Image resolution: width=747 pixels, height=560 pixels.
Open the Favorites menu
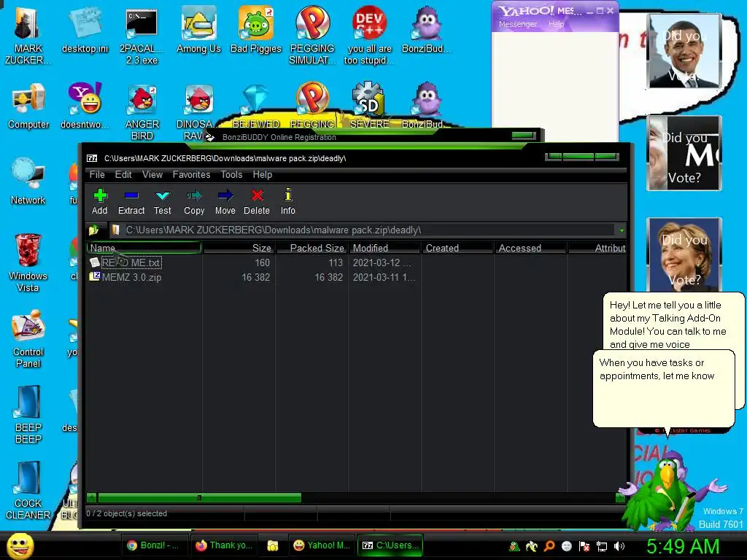click(x=192, y=175)
